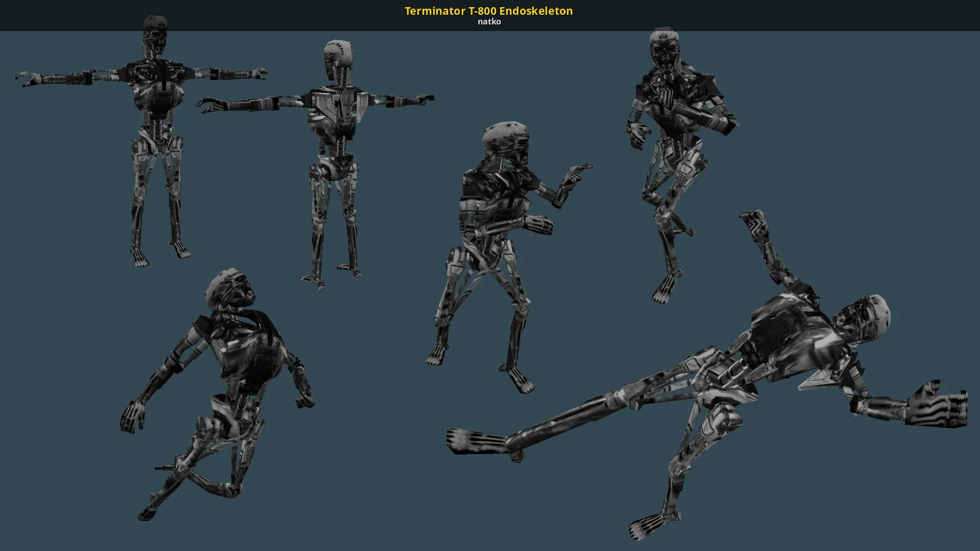Viewport: 980px width, 551px height.
Task: Click the endoskeleton holding a weapon
Action: 682,166
